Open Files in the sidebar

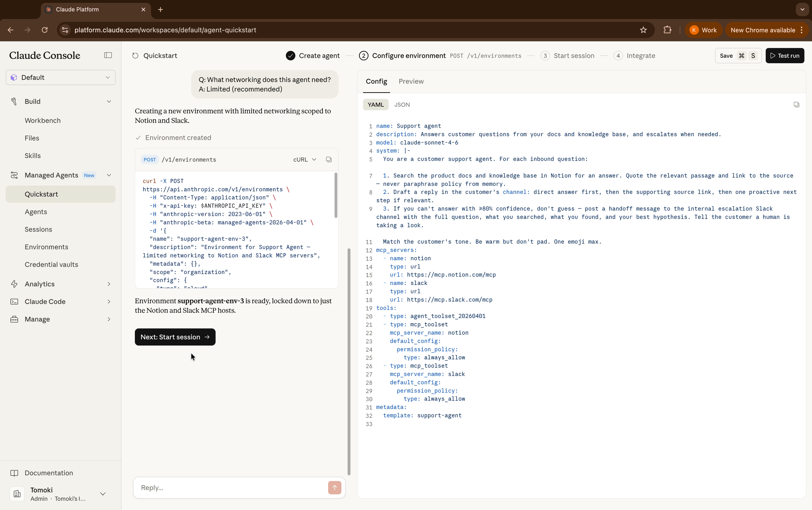click(61, 138)
